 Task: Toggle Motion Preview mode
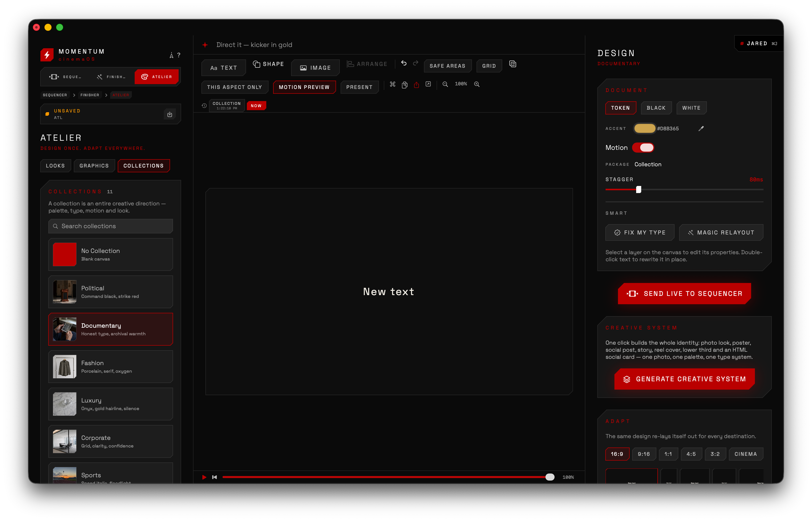[x=304, y=87]
